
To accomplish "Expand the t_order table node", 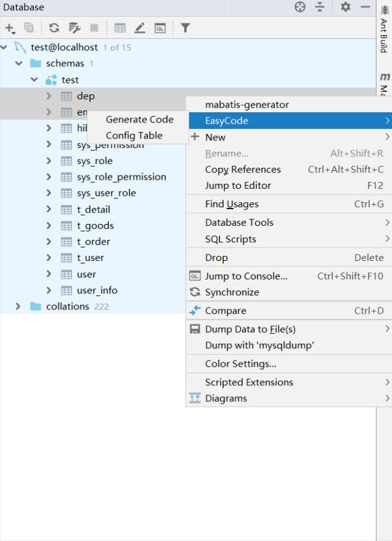I will 49,242.
